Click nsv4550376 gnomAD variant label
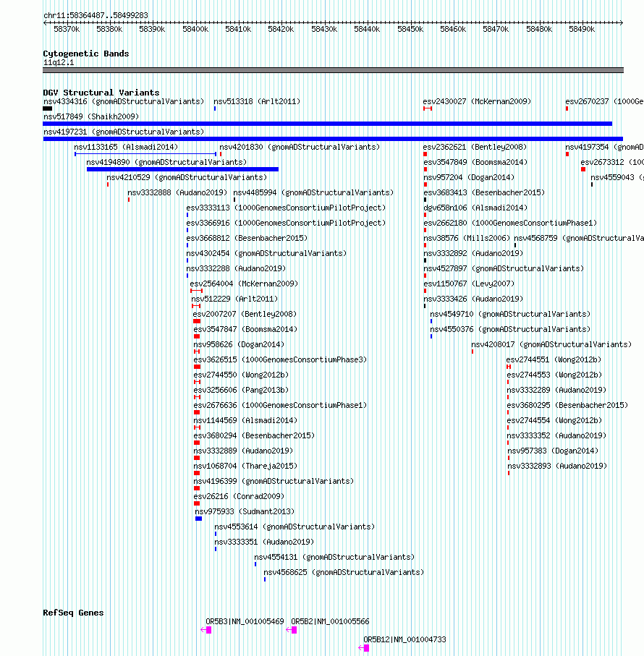 [510, 329]
